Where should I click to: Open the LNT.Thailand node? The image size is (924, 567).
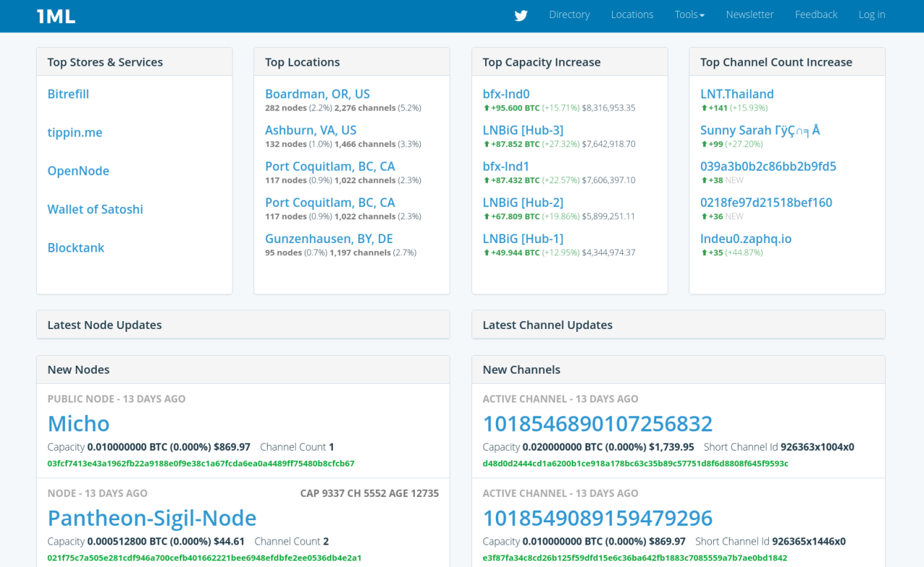point(736,94)
